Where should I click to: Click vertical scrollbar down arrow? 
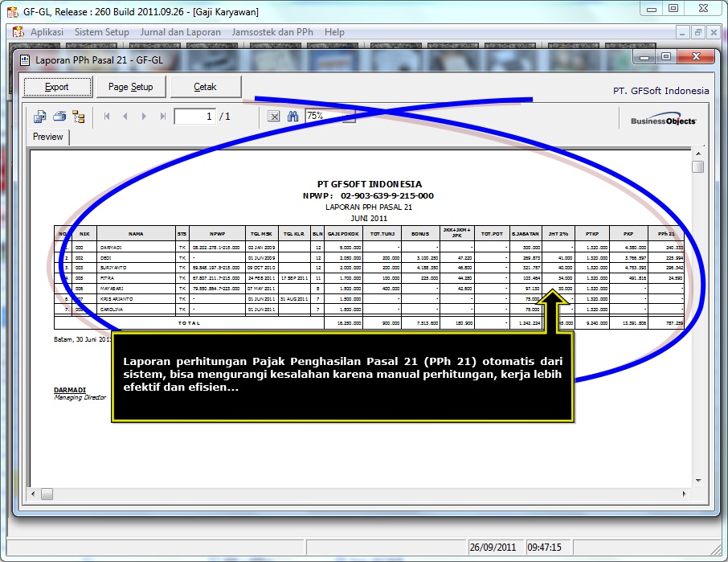click(x=697, y=481)
